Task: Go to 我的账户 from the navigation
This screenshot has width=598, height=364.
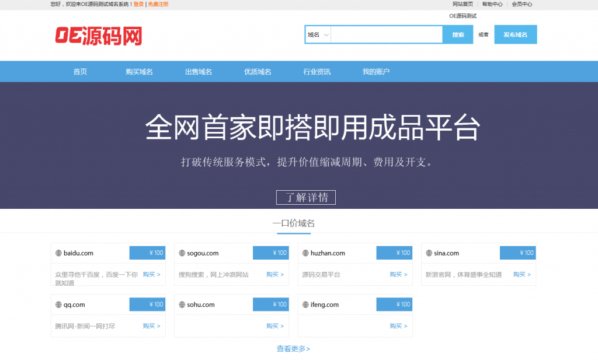Action: (x=376, y=71)
